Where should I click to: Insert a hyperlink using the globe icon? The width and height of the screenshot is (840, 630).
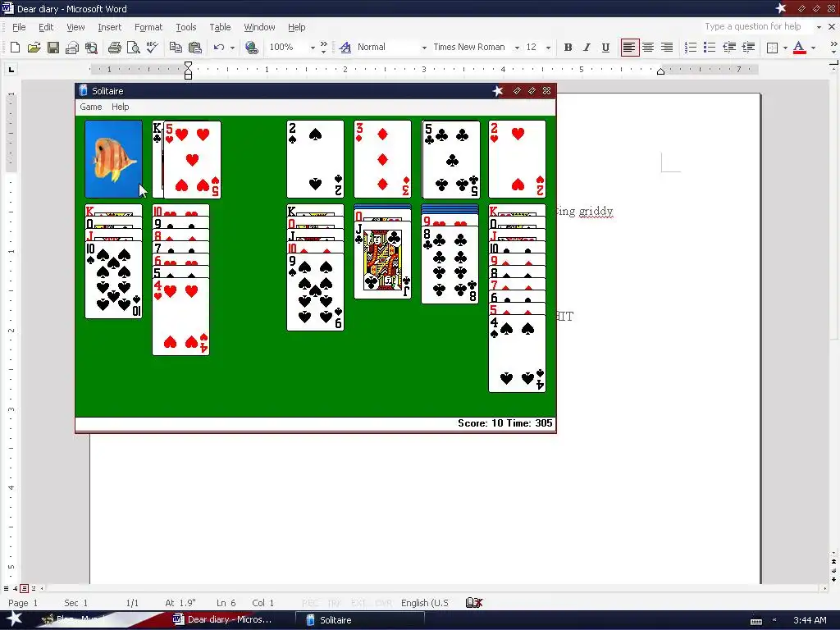click(x=251, y=48)
